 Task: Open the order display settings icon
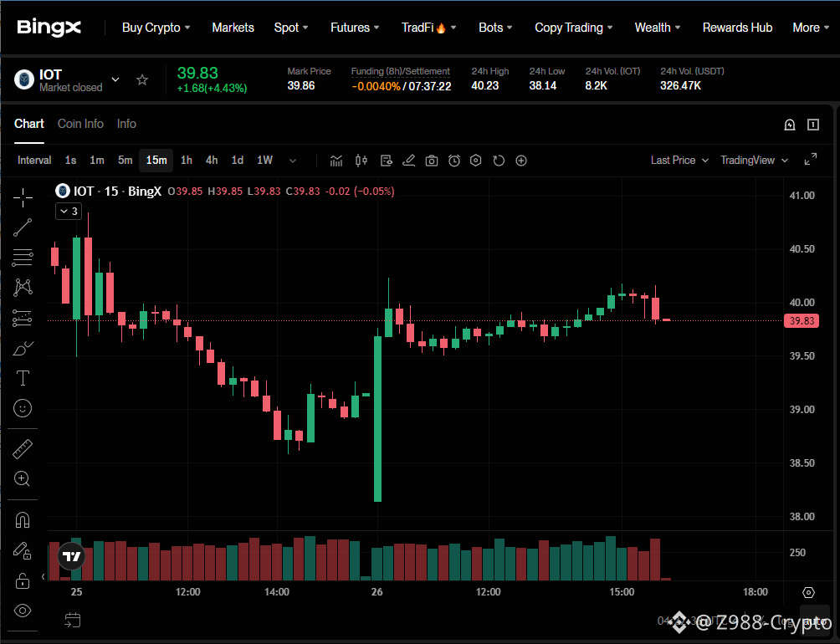point(387,161)
